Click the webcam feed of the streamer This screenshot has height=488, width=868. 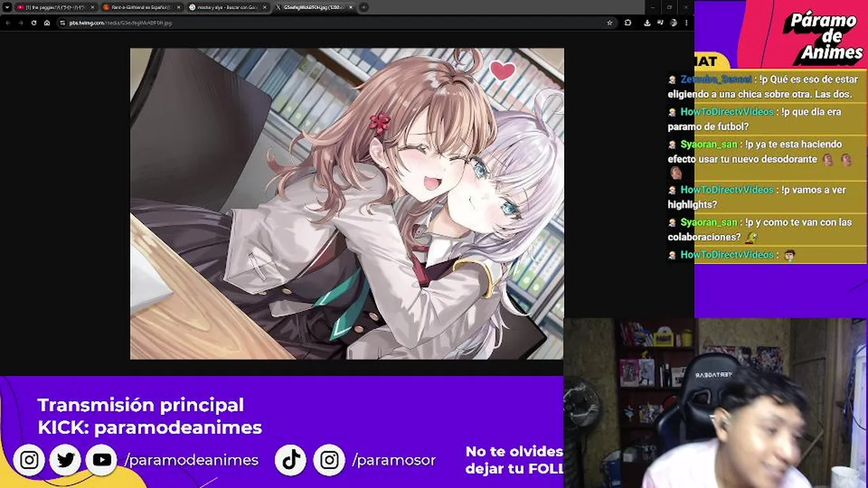pos(715,403)
